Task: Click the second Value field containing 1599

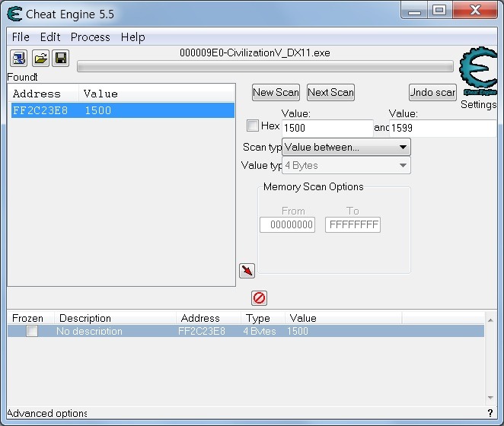Action: 443,128
